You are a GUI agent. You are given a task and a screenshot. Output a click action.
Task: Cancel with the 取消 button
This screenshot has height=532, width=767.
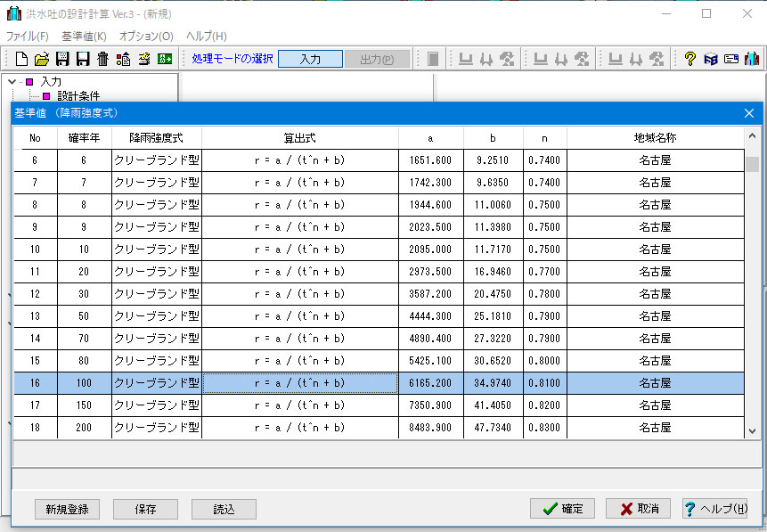[639, 509]
